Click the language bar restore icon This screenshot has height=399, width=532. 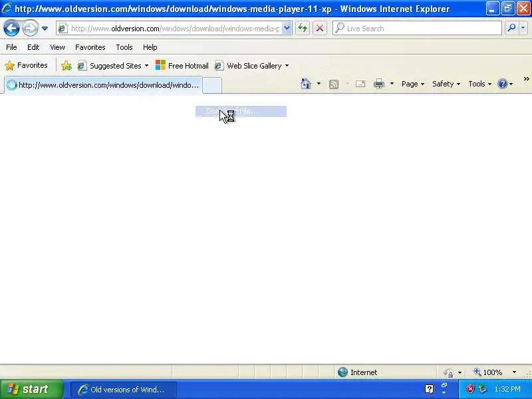click(x=444, y=386)
